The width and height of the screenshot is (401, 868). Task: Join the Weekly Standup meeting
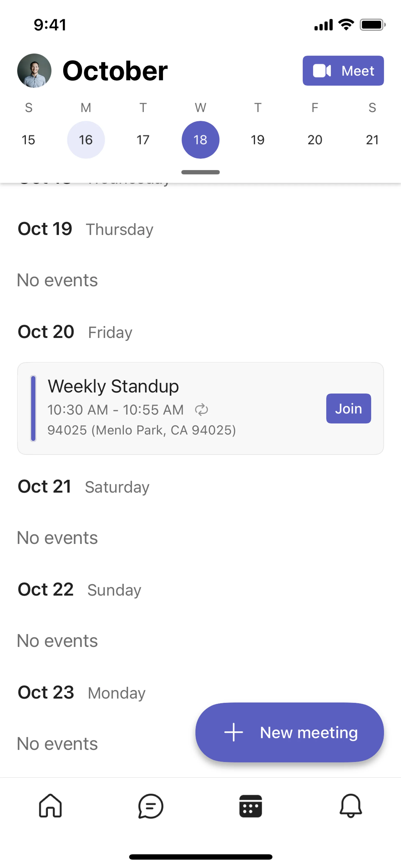(348, 408)
